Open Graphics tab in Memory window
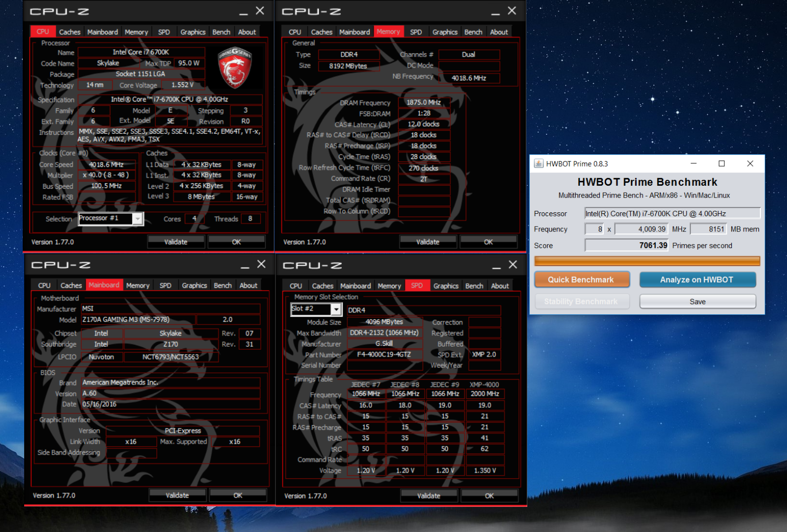This screenshot has width=787, height=532. coord(445,32)
